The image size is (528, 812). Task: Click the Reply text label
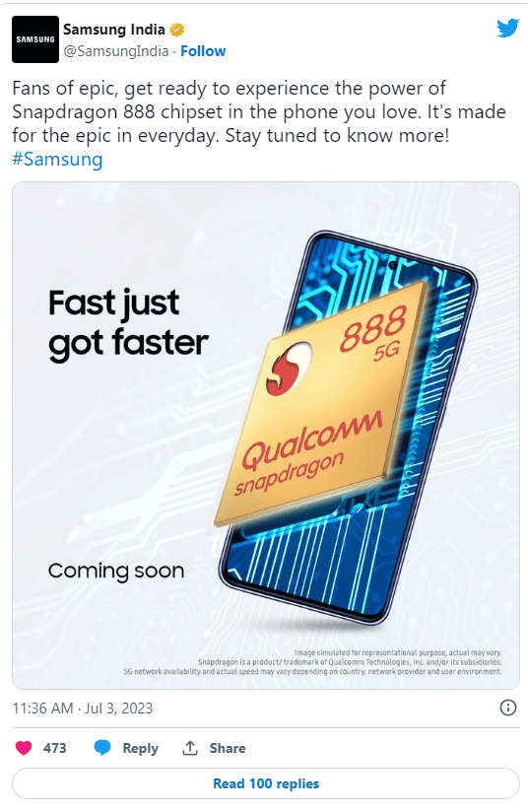click(x=140, y=748)
